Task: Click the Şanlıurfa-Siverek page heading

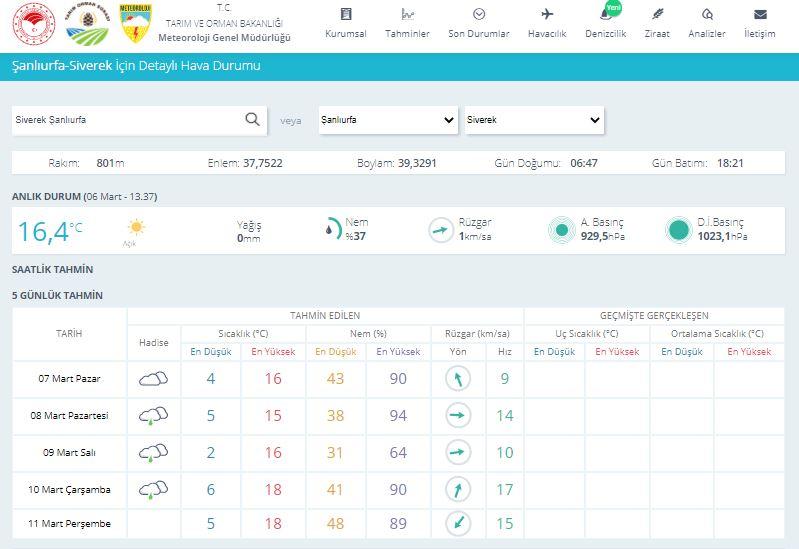Action: point(136,66)
